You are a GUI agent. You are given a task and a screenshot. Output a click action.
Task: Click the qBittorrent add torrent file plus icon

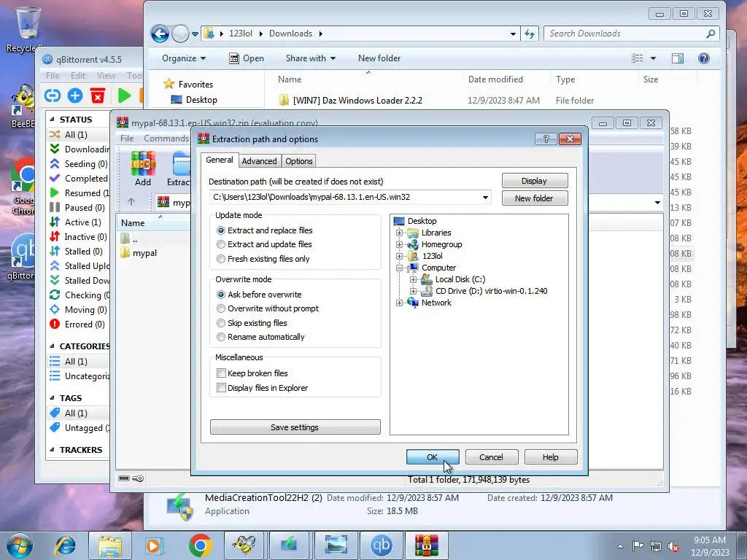pyautogui.click(x=75, y=96)
